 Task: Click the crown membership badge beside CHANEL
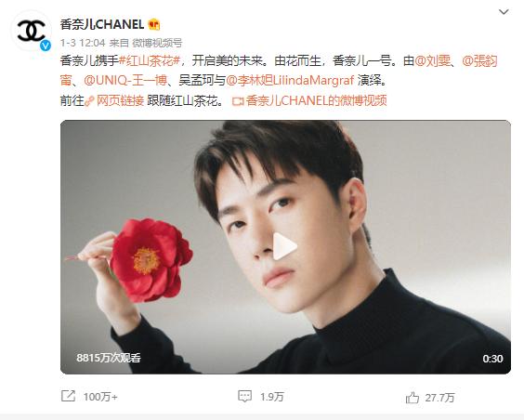click(154, 24)
